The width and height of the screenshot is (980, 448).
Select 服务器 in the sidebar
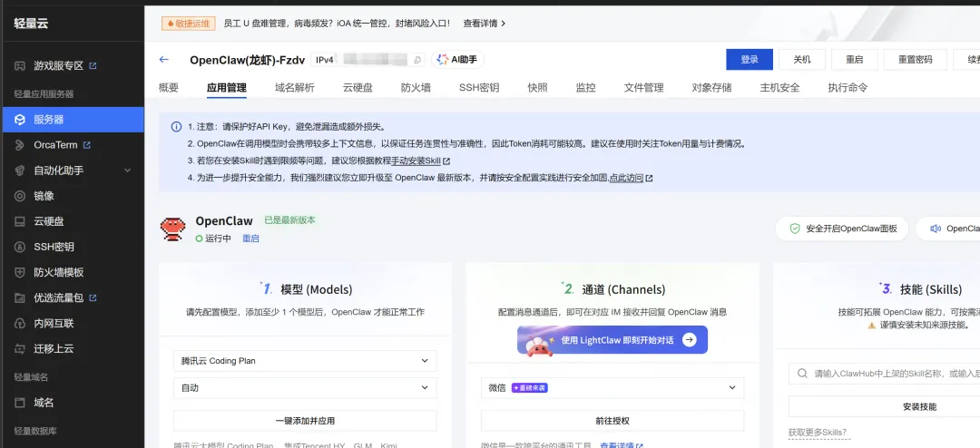(73, 120)
